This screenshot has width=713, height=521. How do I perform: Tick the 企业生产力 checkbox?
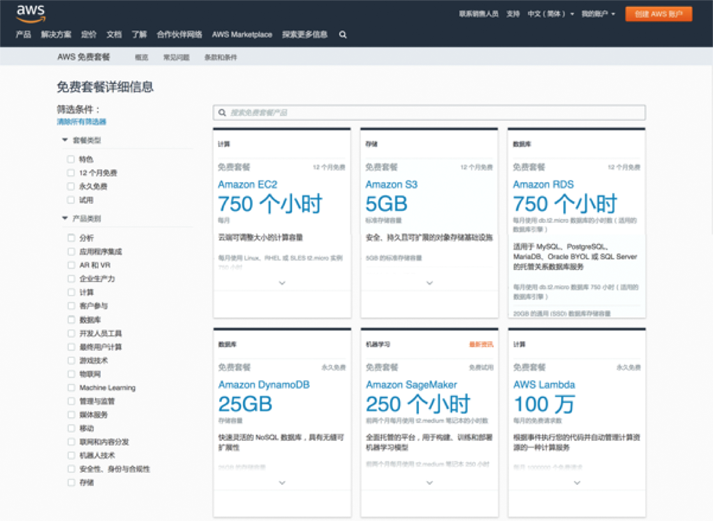[71, 279]
